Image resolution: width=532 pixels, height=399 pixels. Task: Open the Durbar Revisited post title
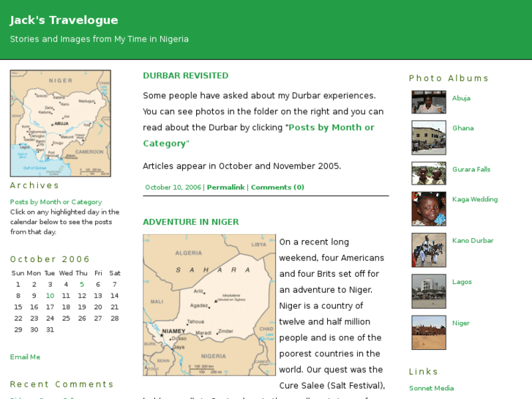[186, 75]
